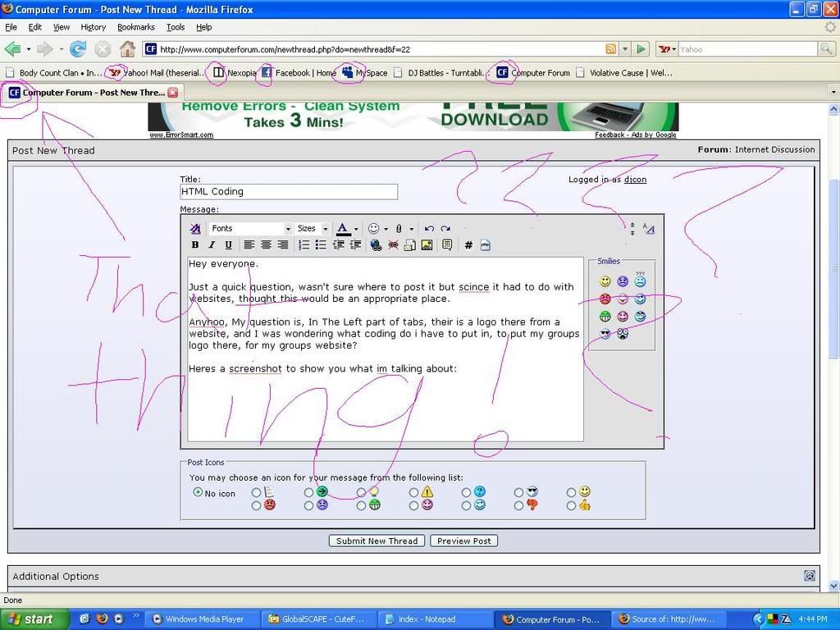Click the Preview Post button
This screenshot has height=630, width=840.
coord(464,541)
